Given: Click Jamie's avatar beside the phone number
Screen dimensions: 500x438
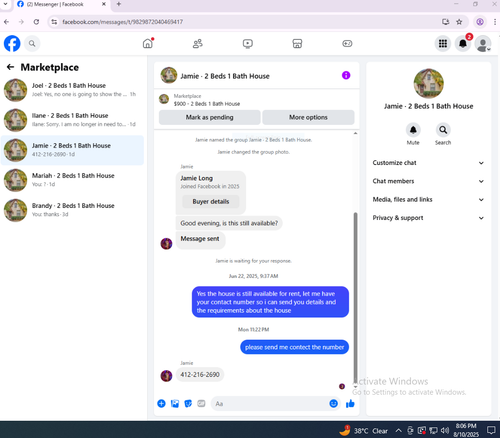Looking at the screenshot, I should 166,376.
